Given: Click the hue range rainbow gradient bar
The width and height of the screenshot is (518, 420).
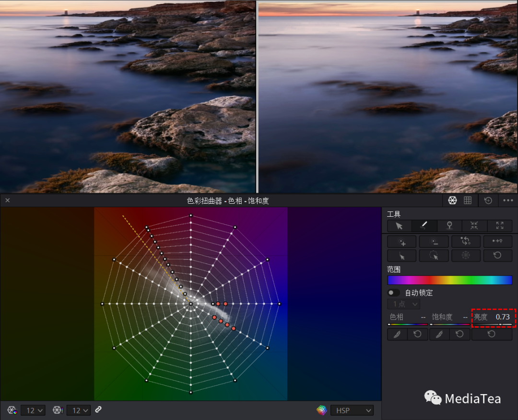Looking at the screenshot, I should [x=449, y=280].
